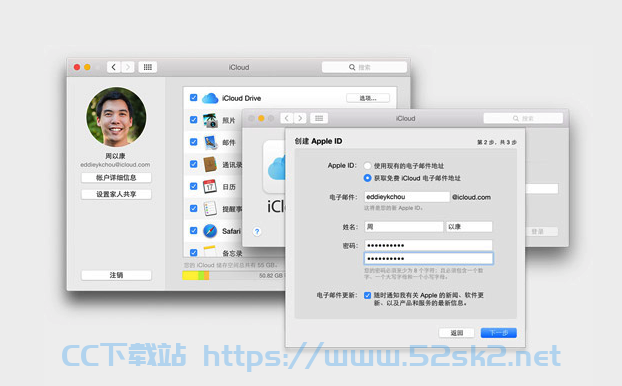This screenshot has width=622, height=386.
Task: Uncheck the iCloud Drive checkbox
Action: click(194, 98)
